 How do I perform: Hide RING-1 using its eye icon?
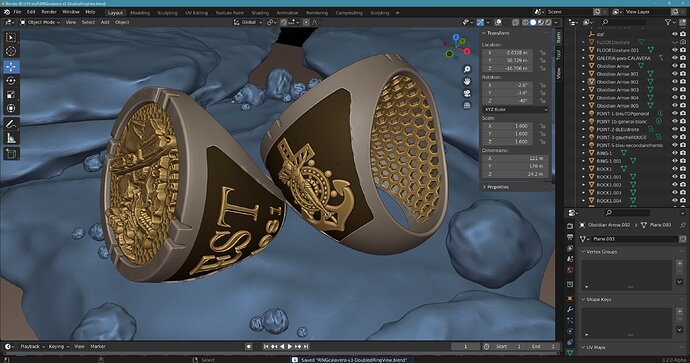pos(675,153)
